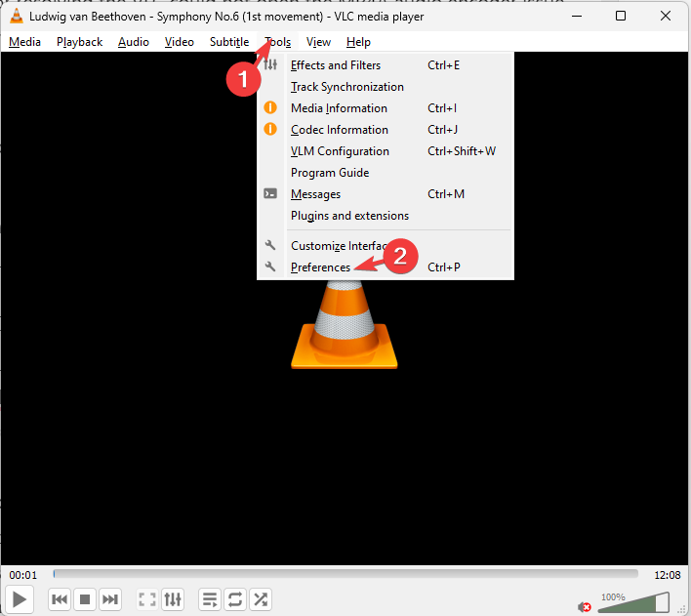The image size is (691, 616).
Task: Stop playback with the stop button
Action: 85,599
